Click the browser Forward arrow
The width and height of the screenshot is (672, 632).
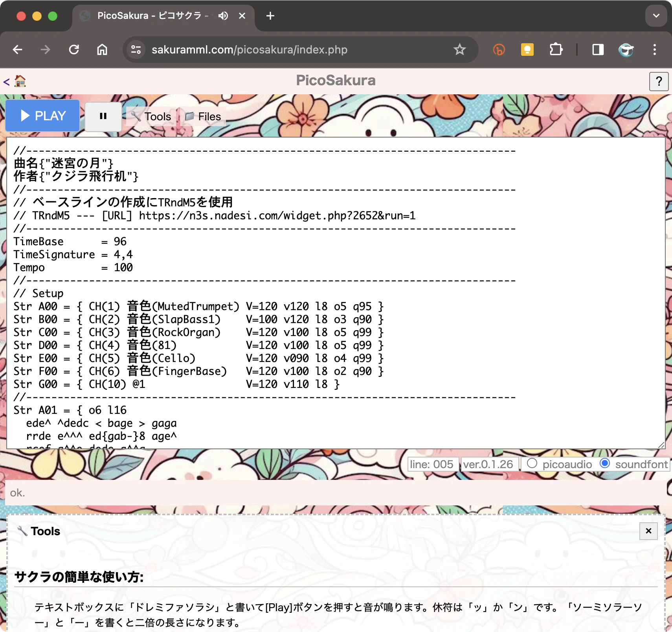click(46, 50)
